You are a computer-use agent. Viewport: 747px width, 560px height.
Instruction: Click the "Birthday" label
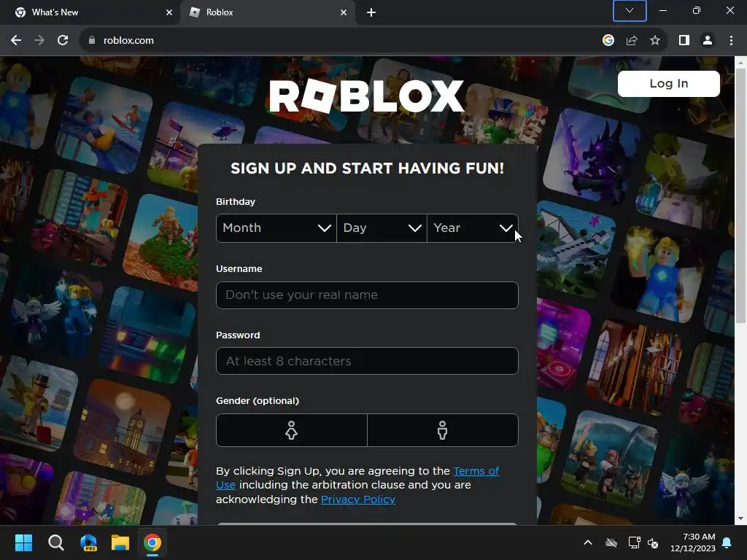(x=236, y=201)
